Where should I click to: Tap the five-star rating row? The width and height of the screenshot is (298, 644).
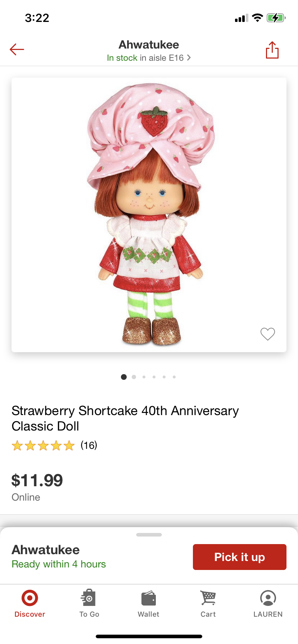43,446
